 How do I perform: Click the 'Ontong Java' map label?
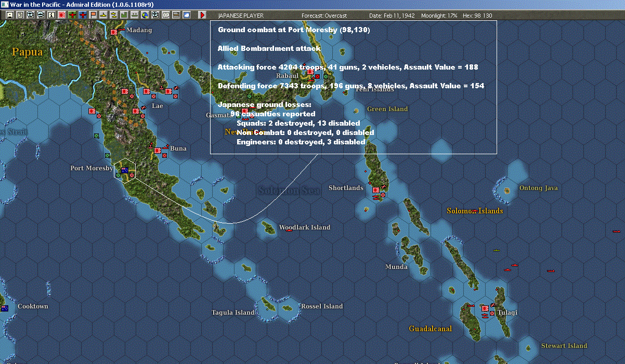click(539, 188)
